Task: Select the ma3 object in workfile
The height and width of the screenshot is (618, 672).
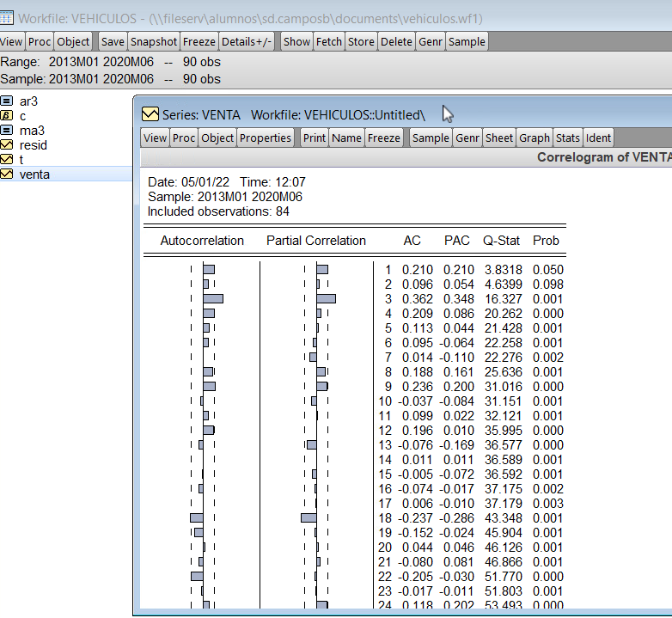Action: click(32, 131)
